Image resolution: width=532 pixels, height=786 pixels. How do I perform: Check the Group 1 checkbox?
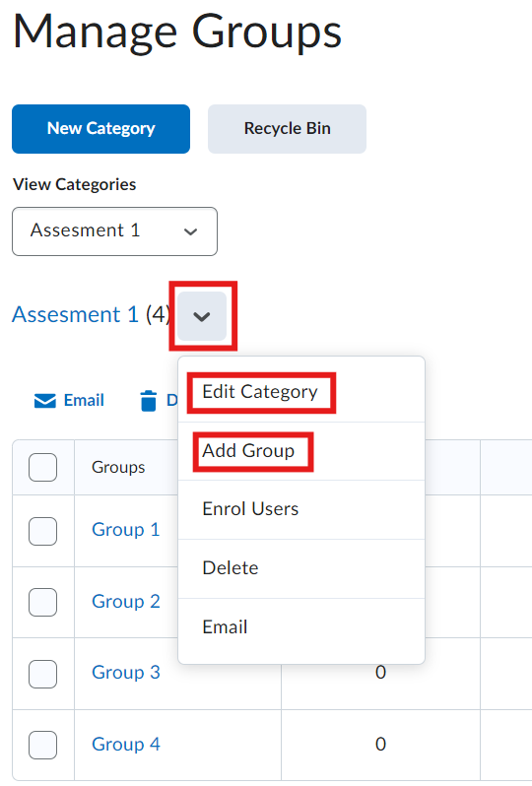click(42, 531)
